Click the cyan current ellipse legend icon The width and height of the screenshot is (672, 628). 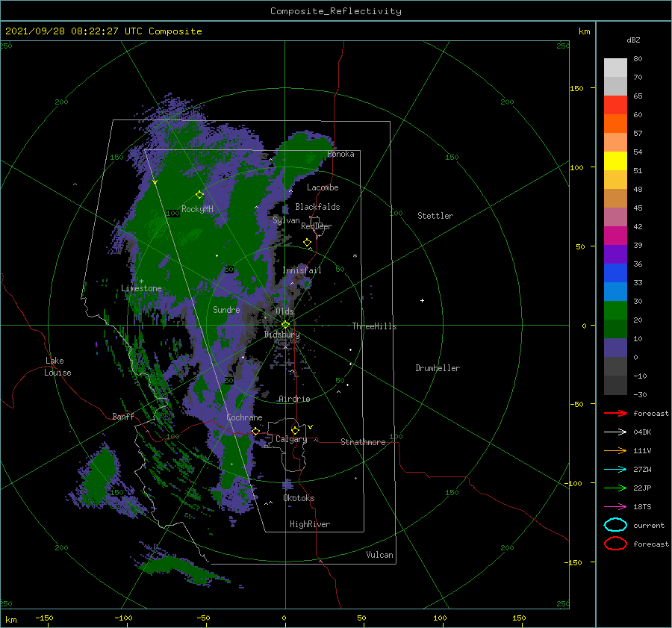615,525
